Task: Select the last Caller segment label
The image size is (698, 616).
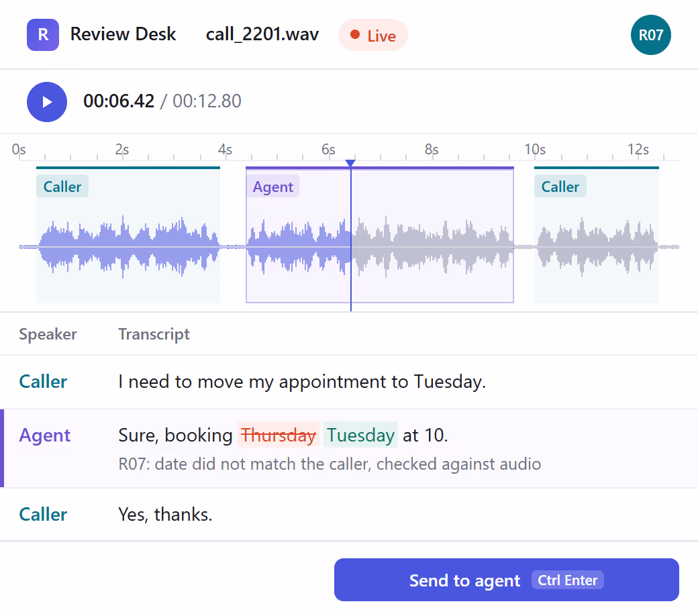Action: 560,187
